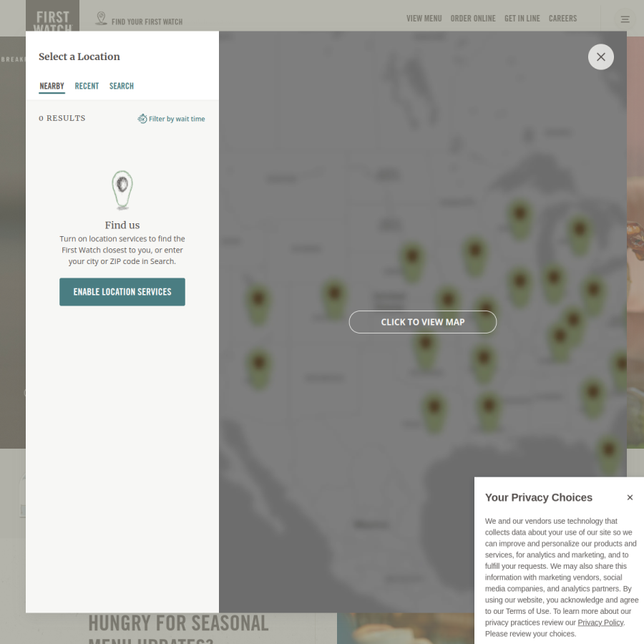Open the Careers link

(x=562, y=19)
